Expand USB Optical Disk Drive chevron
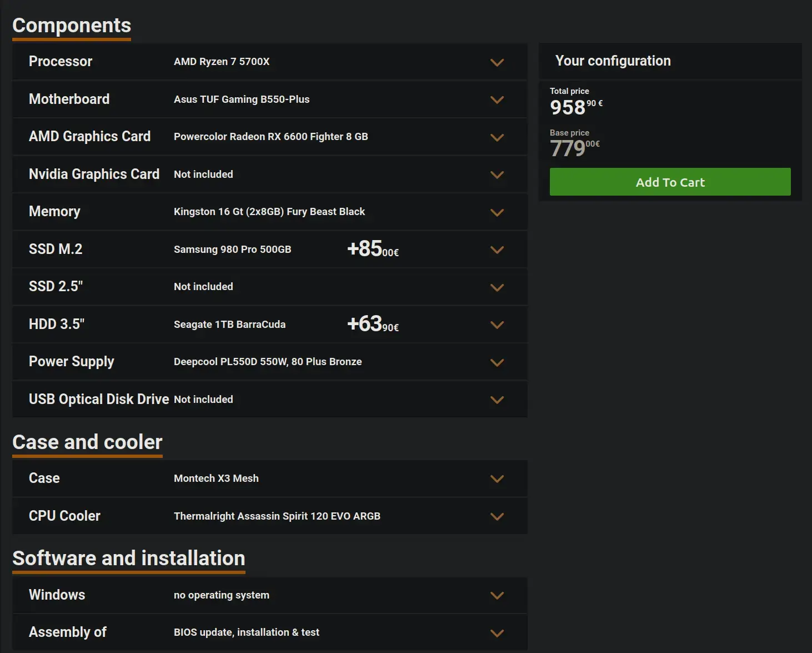812x653 pixels. (497, 400)
